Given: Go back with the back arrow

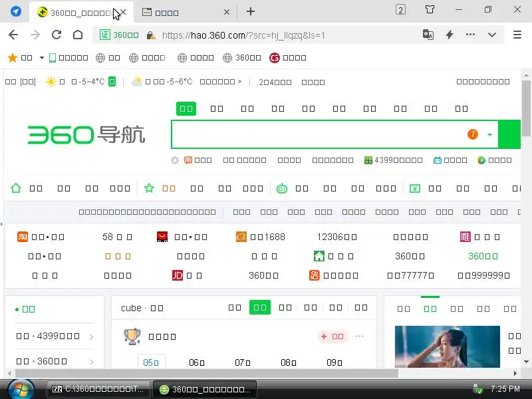Looking at the screenshot, I should click(x=13, y=35).
